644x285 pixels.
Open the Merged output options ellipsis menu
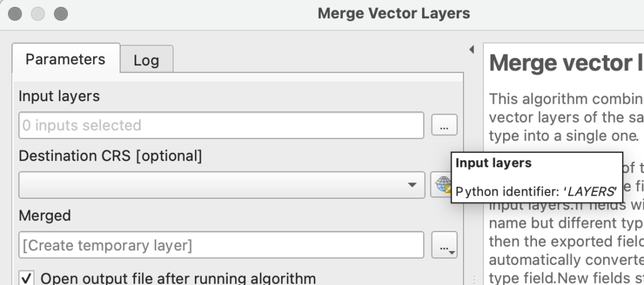[x=444, y=245]
